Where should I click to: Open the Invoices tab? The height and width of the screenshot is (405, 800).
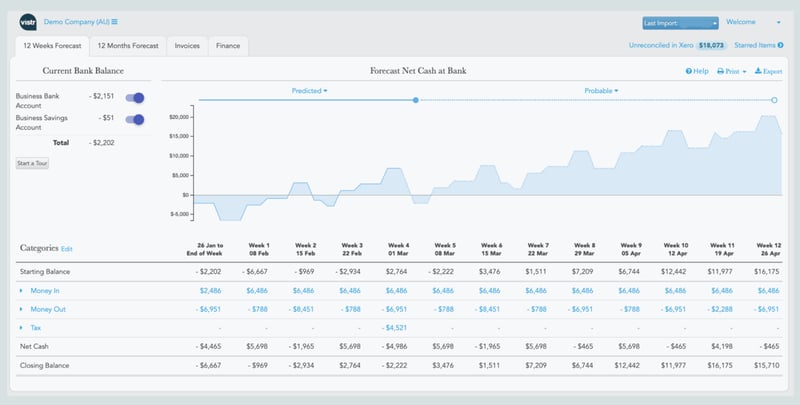(x=184, y=46)
